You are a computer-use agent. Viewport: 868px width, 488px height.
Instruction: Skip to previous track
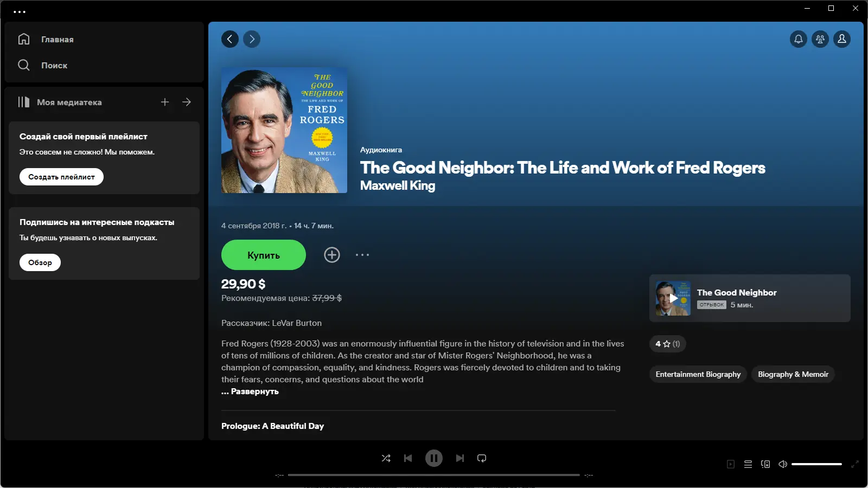point(408,458)
